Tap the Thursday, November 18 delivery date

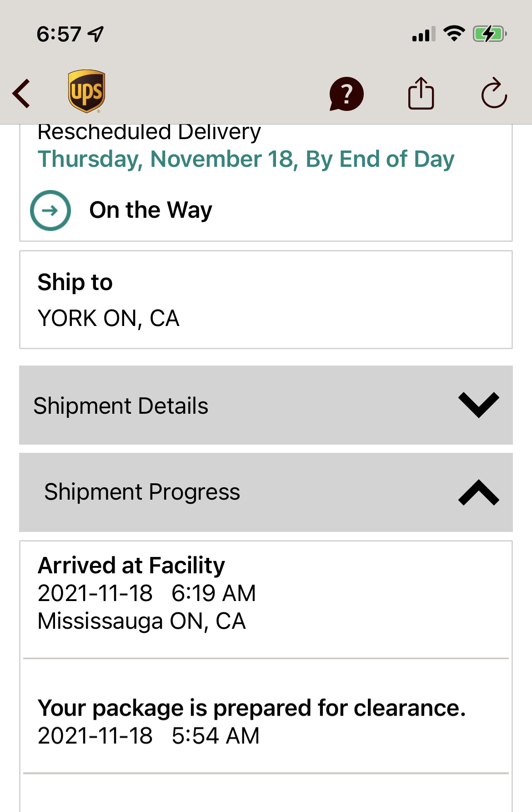tap(246, 159)
